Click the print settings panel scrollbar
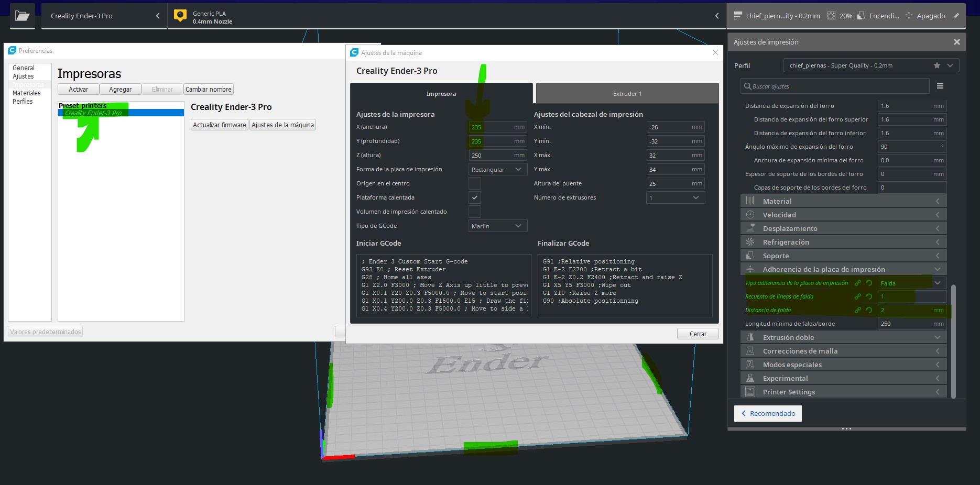980x485 pixels. click(x=953, y=341)
